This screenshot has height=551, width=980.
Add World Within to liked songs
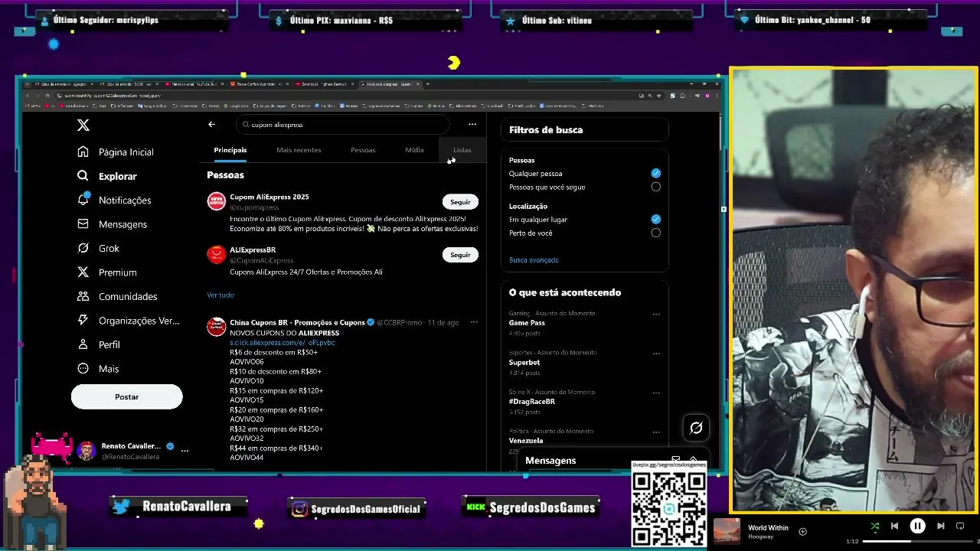(x=802, y=531)
